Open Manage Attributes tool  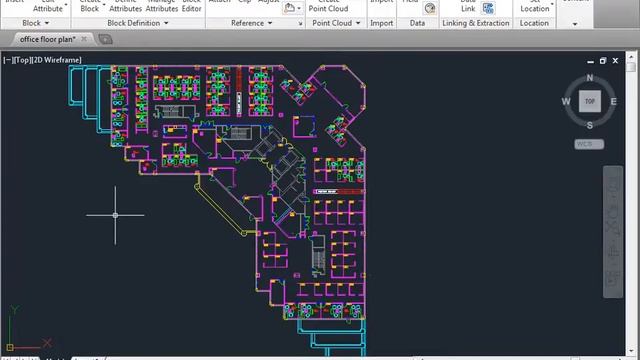(162, 6)
